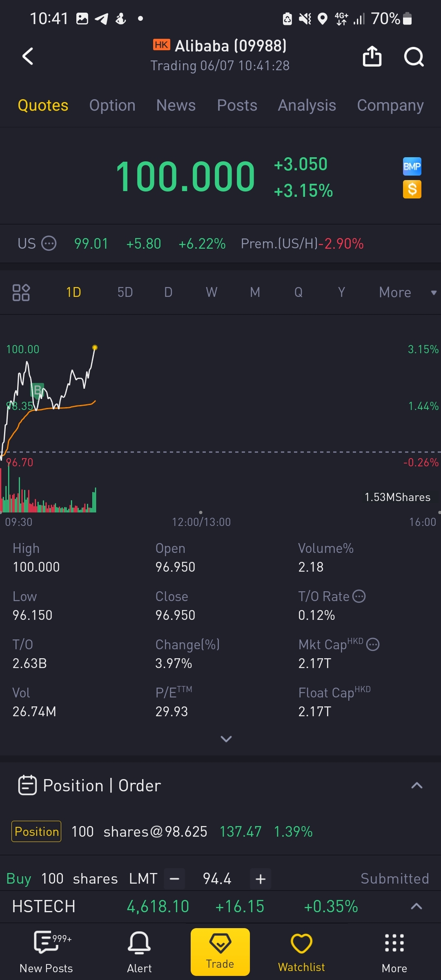The width and height of the screenshot is (441, 980).
Task: Tap the US price 99.01
Action: point(91,244)
